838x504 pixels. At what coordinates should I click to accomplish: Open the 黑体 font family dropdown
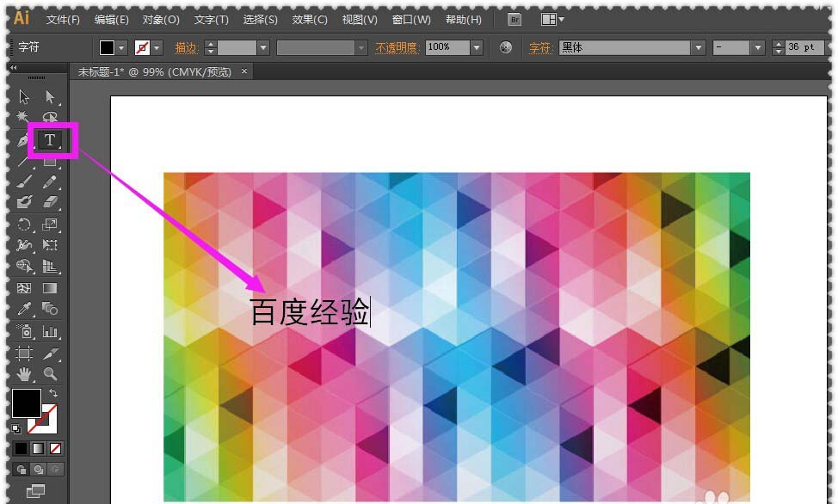tap(698, 47)
